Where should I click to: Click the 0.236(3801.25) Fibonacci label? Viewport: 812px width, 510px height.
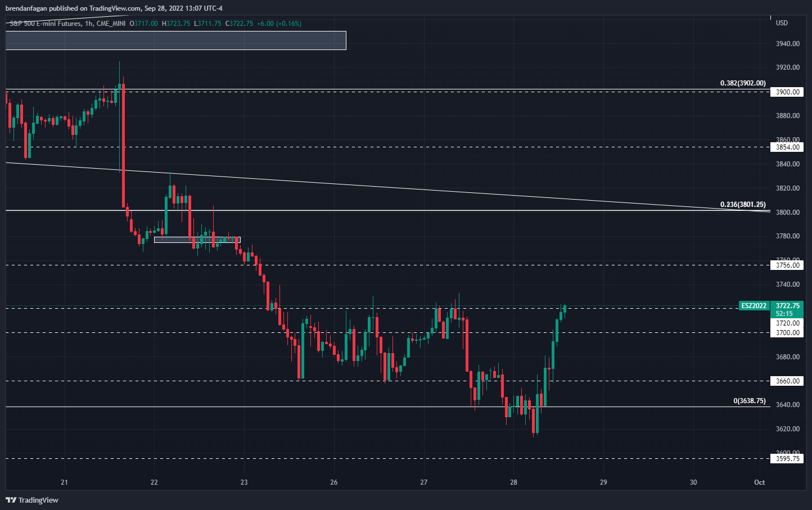click(743, 205)
